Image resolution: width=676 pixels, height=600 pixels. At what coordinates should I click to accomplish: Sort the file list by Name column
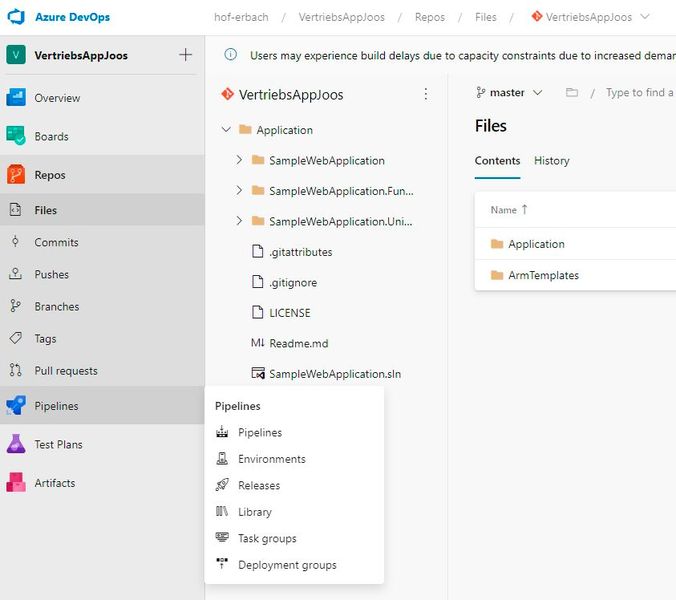click(x=509, y=210)
